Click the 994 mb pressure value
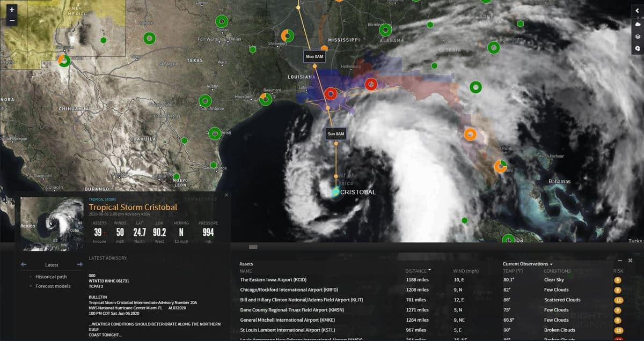 [x=208, y=232]
